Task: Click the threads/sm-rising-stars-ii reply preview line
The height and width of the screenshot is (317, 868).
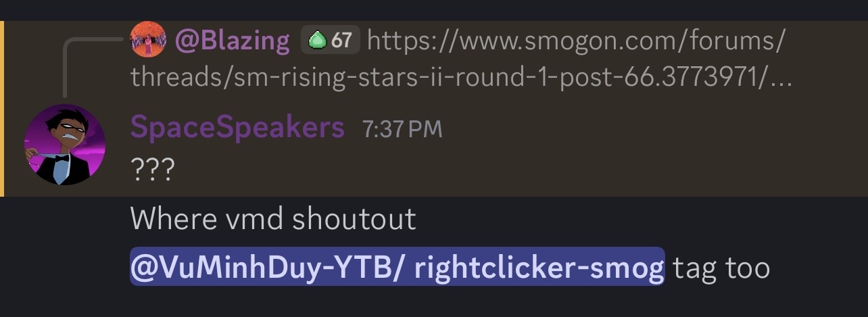Action: click(x=460, y=77)
